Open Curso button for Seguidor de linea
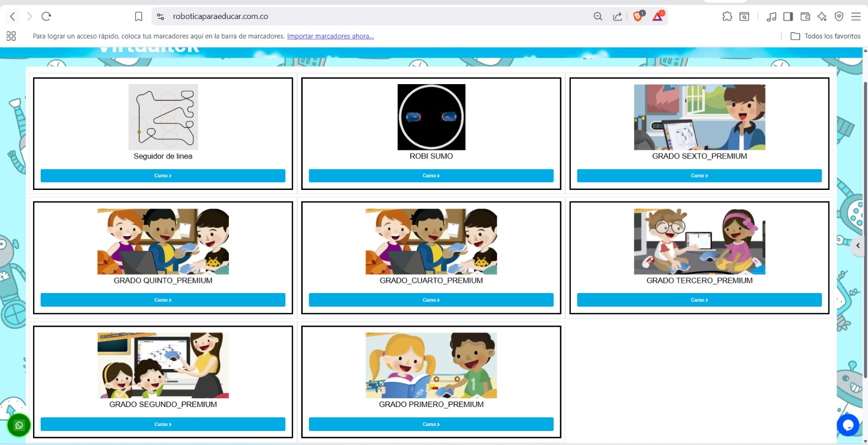Image resolution: width=868 pixels, height=445 pixels. (x=163, y=176)
